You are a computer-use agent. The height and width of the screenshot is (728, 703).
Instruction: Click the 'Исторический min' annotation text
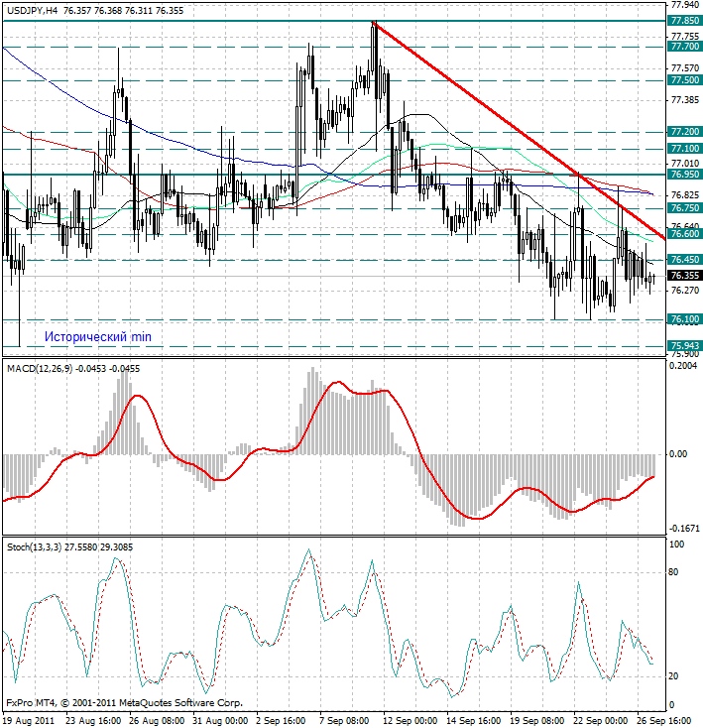98,336
